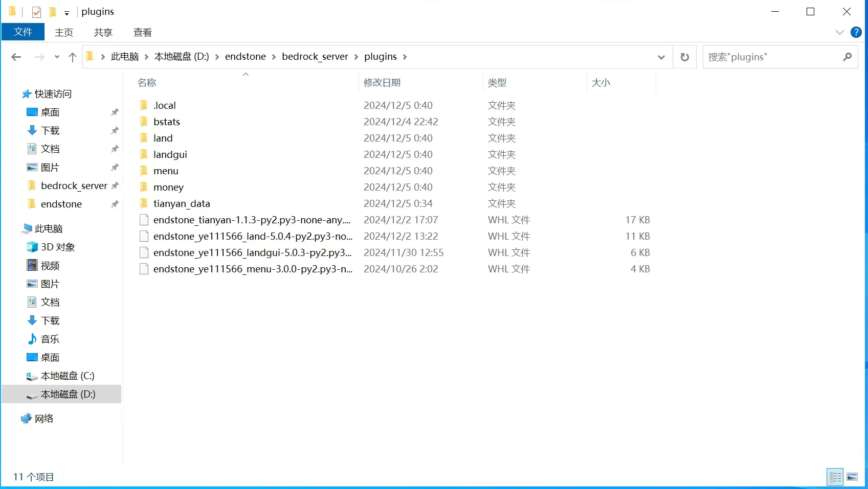The height and width of the screenshot is (489, 868).
Task: Sort by 修改日期 column header
Action: tap(382, 82)
